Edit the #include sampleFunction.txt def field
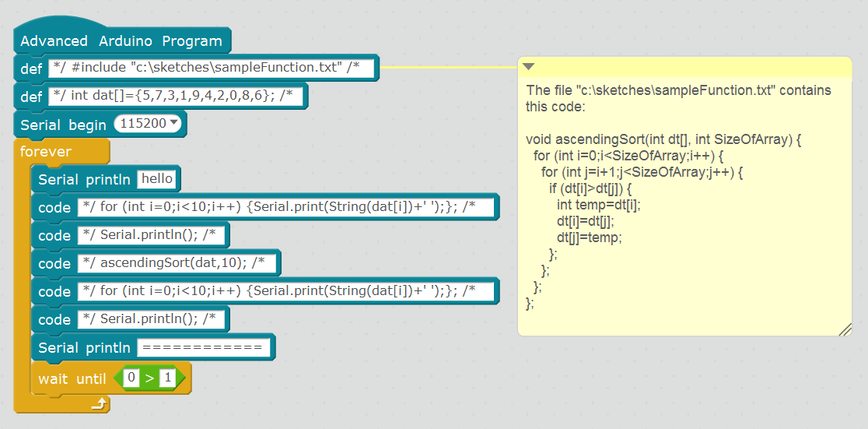 212,68
